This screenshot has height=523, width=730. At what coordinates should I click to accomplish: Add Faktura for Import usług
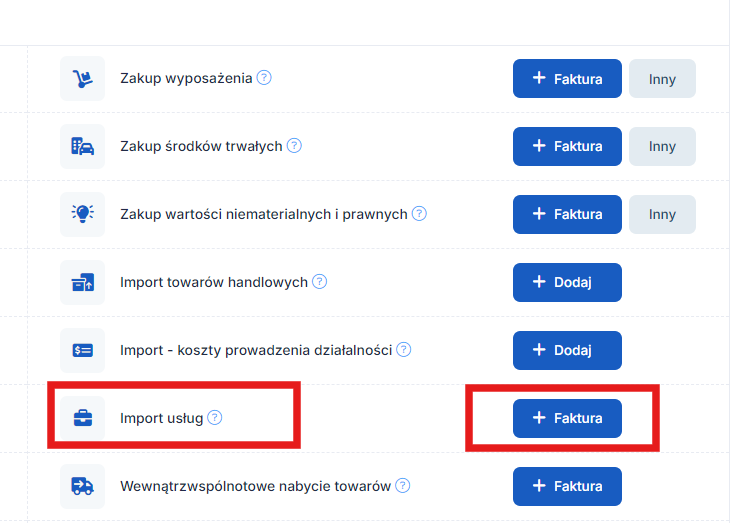[567, 418]
